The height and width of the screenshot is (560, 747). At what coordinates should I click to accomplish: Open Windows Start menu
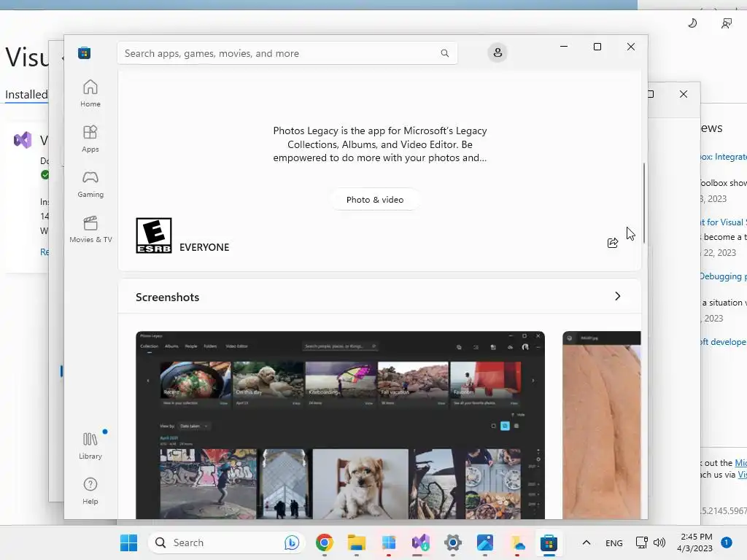pyautogui.click(x=128, y=542)
